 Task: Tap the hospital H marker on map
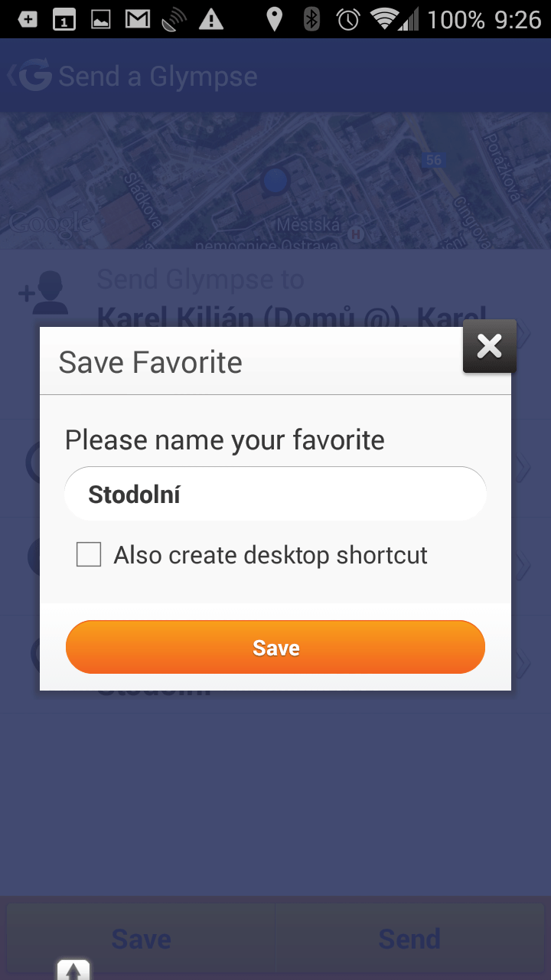click(354, 234)
